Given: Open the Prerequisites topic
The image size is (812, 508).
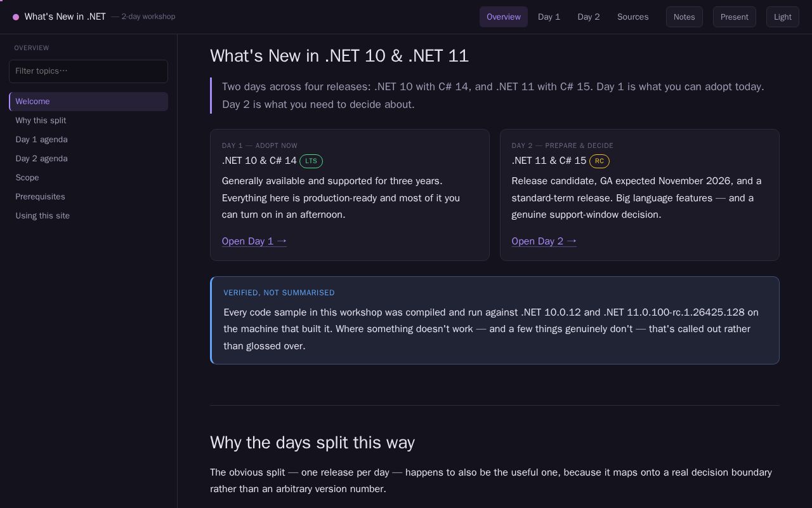Looking at the screenshot, I should [88, 197].
